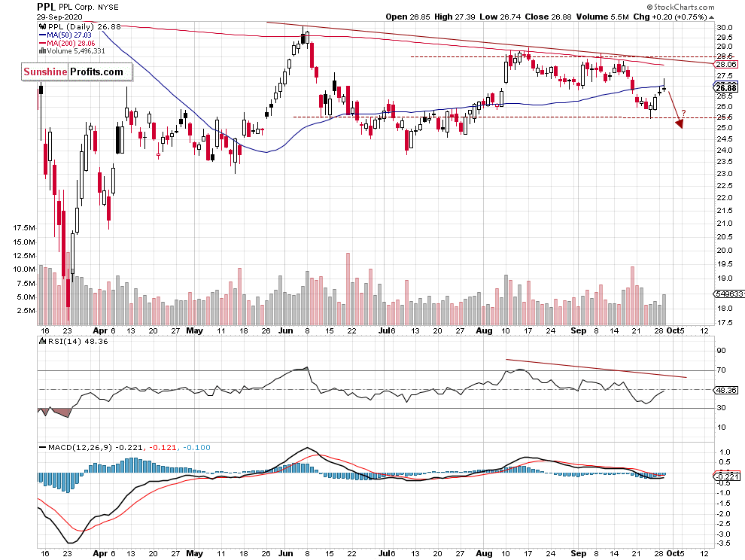Select the PPL Corp. NYSE company name
745x560 pixels.
pyautogui.click(x=89, y=7)
